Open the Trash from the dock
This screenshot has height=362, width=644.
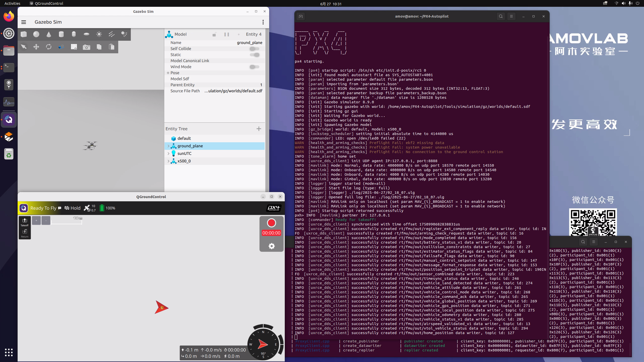pyautogui.click(x=9, y=154)
